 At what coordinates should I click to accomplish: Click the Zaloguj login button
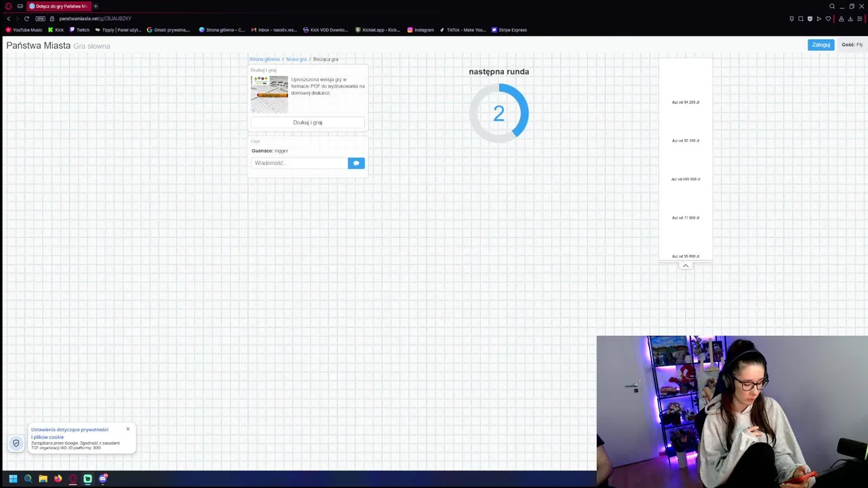tap(821, 45)
